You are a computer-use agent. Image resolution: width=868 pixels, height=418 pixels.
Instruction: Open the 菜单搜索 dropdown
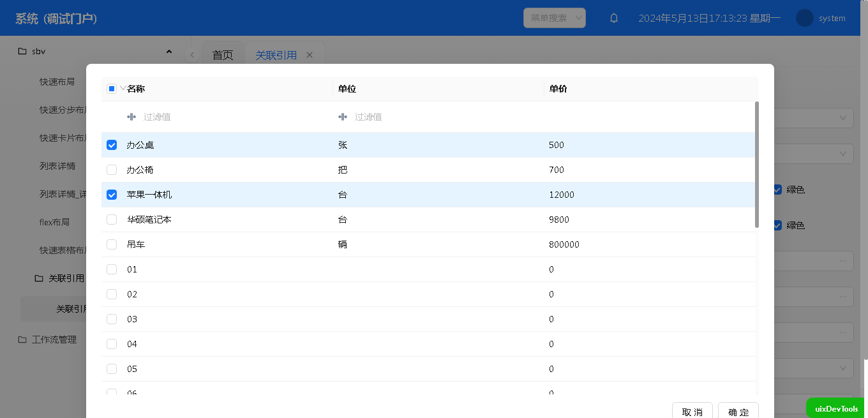554,18
